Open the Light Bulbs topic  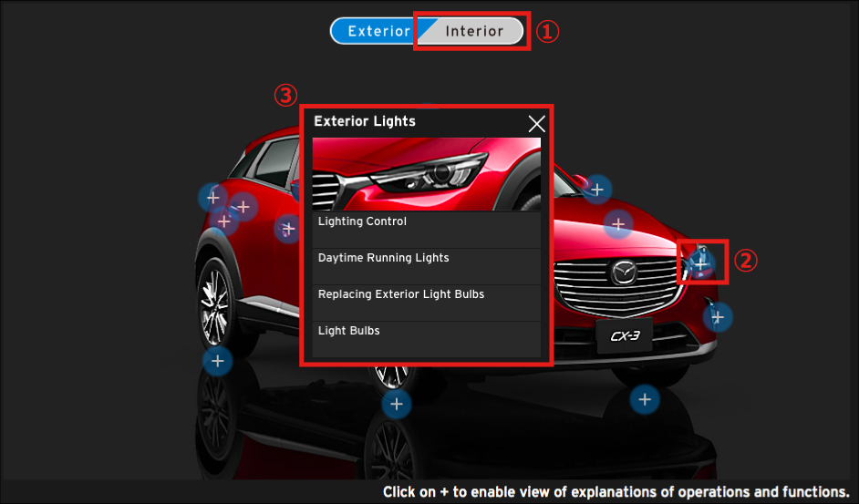[427, 332]
